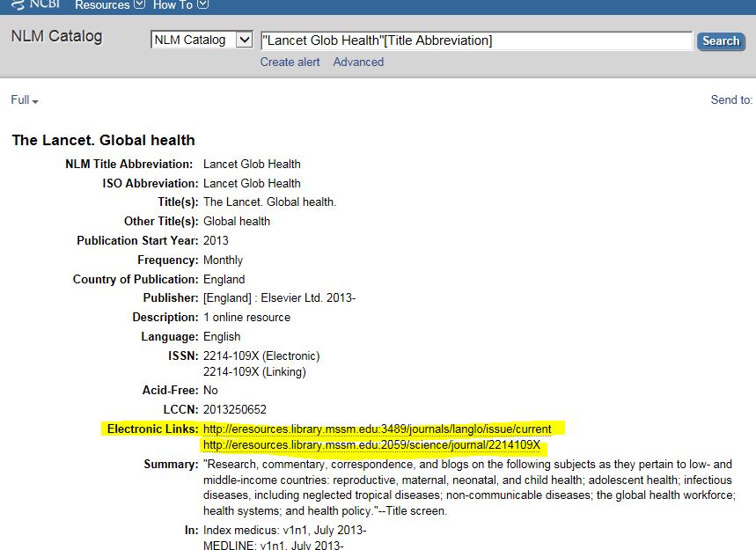Image resolution: width=756 pixels, height=550 pixels.
Task: Click the Title(s) value 'The Lancet. Global health.'
Action: pyautogui.click(x=269, y=202)
